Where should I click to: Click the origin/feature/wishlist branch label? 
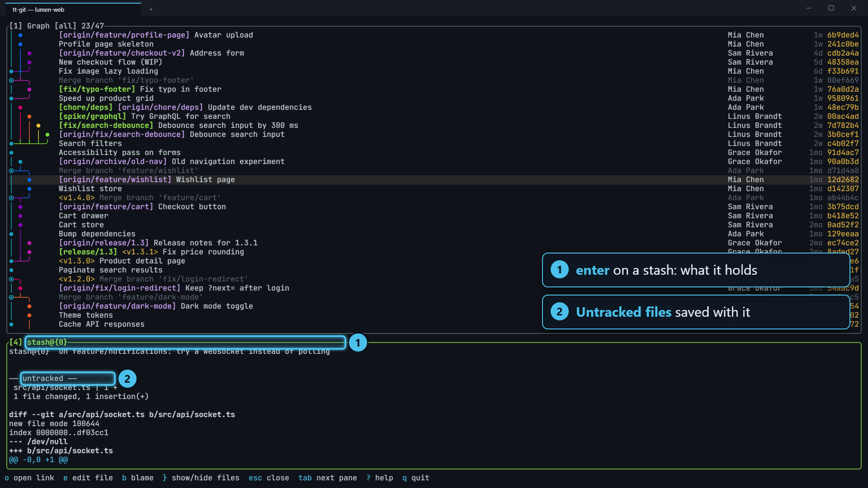(115, 179)
